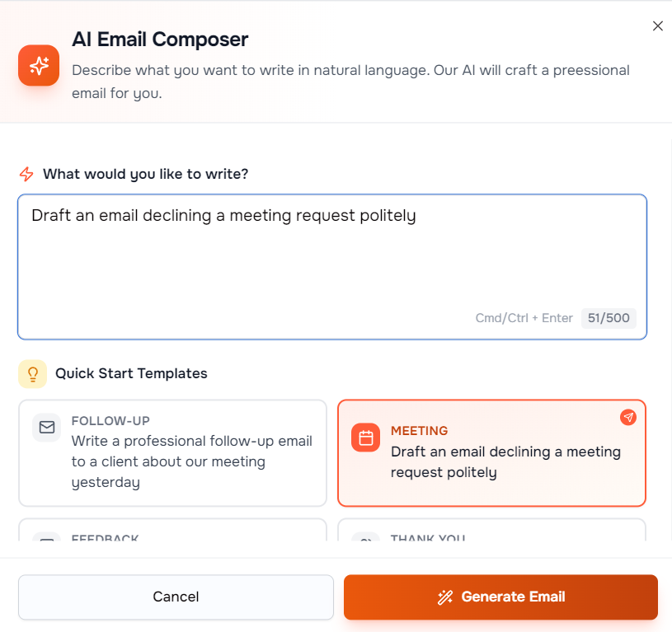Click the 51/500 character counter
Image resolution: width=672 pixels, height=632 pixels.
point(609,318)
